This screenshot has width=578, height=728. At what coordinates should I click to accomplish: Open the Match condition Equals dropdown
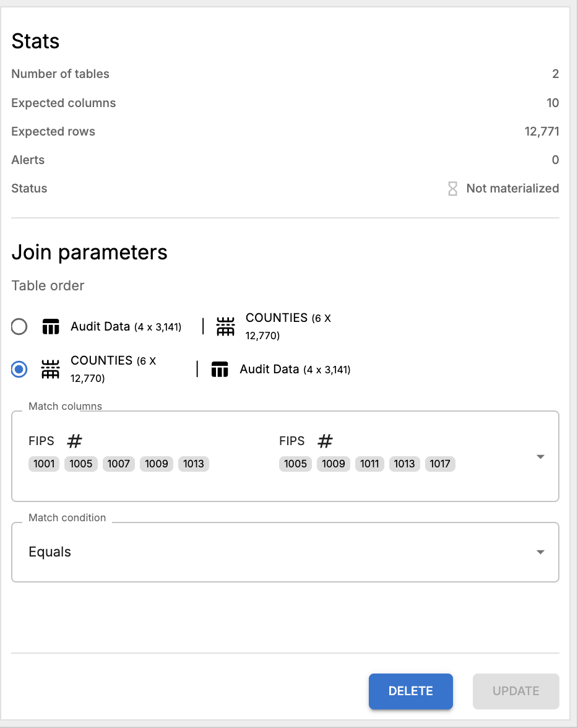pos(285,552)
